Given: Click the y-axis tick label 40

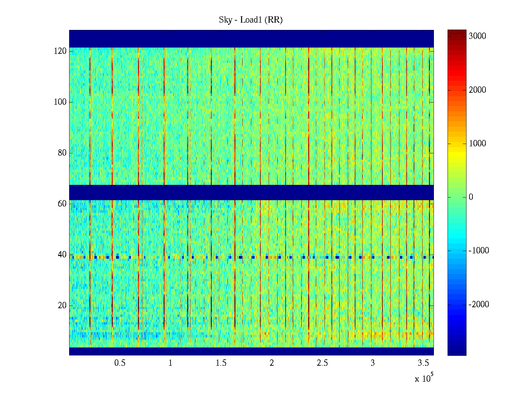Looking at the screenshot, I should [x=62, y=255].
